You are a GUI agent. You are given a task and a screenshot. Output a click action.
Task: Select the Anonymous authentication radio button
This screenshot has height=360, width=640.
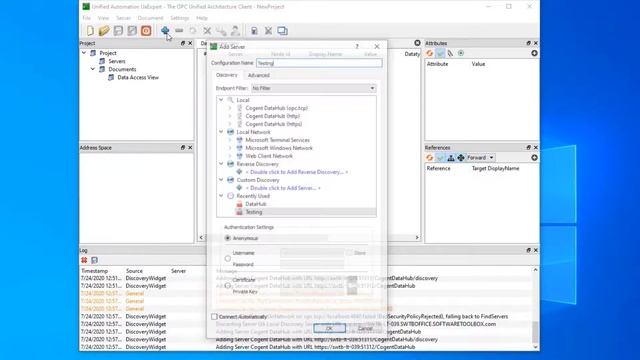pyautogui.click(x=228, y=238)
